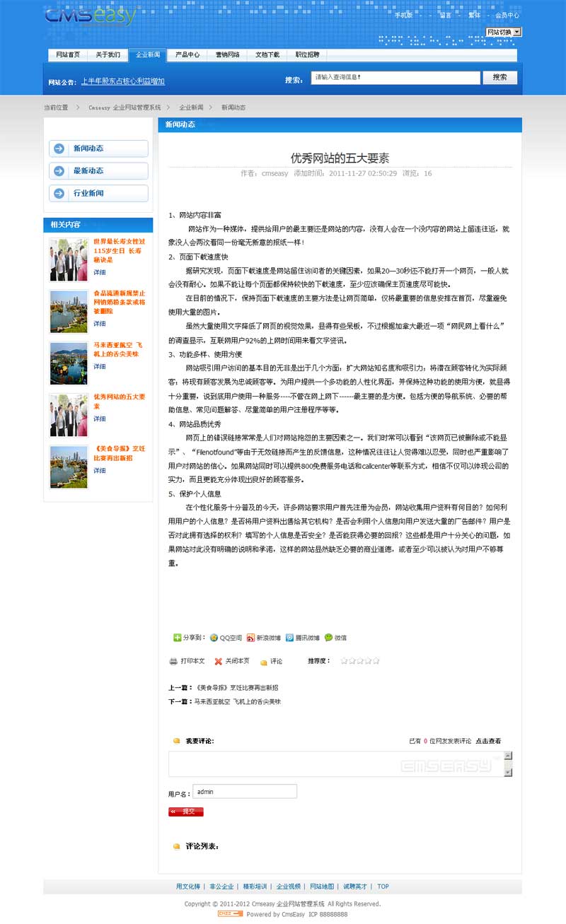Open the 产品中心 navigation tab
This screenshot has height=924, width=566.
[187, 54]
